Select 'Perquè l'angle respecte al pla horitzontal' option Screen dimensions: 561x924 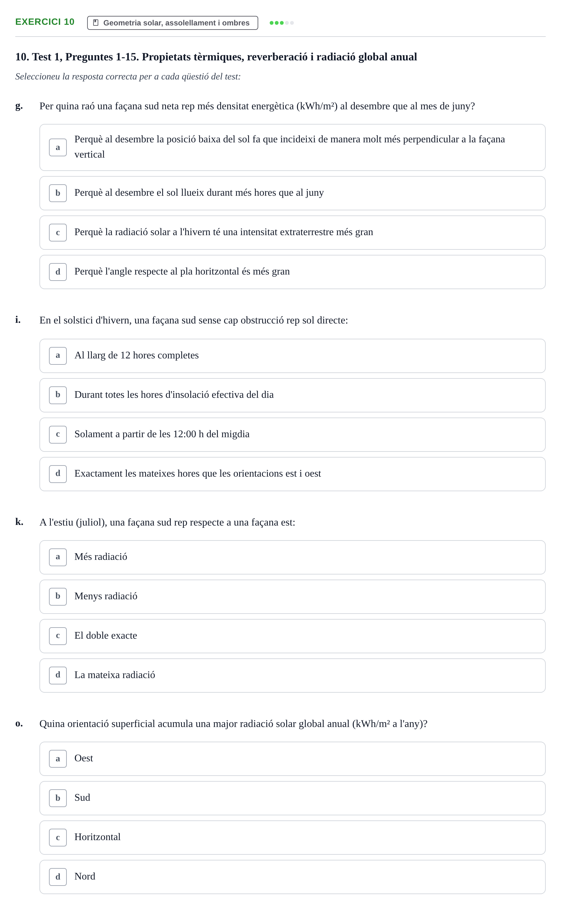(x=292, y=272)
